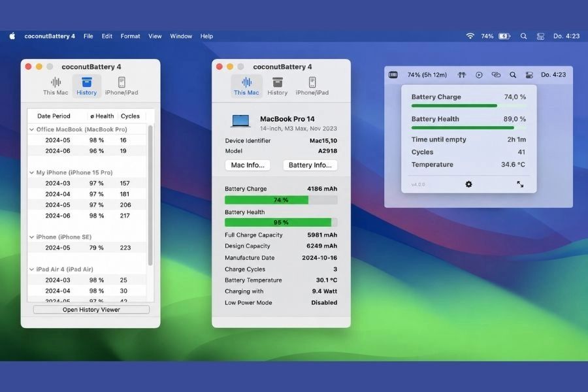Select iPhone/iPad tab in the left window

pyautogui.click(x=122, y=86)
